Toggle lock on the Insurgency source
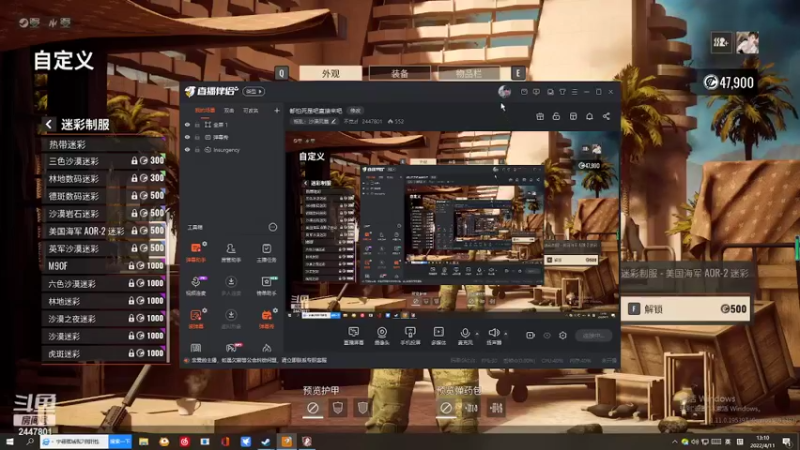Screen dimensions: 800x450 197,150
